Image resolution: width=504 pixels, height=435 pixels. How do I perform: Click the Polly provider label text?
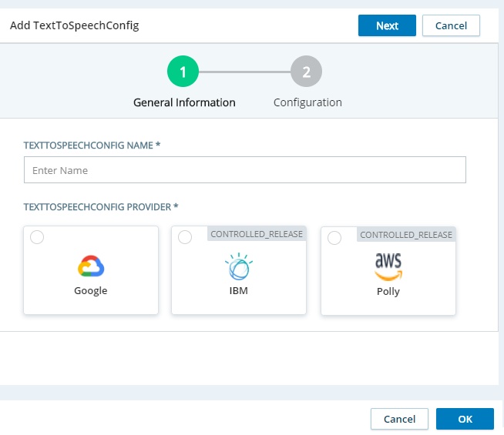tap(388, 292)
